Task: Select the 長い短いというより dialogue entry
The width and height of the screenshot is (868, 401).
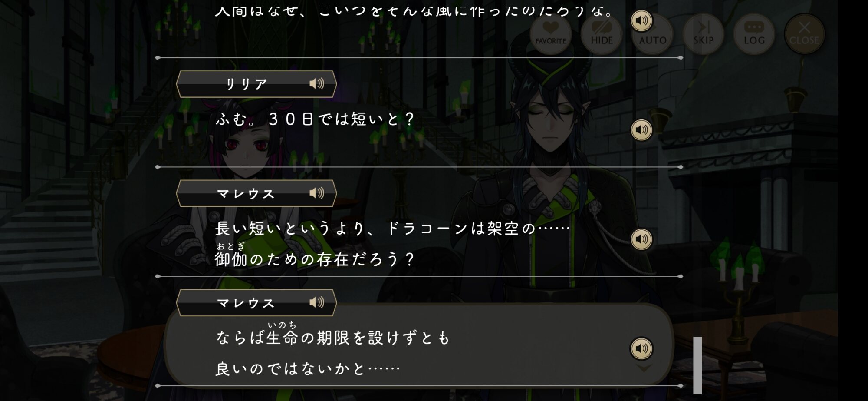Action: click(x=419, y=243)
